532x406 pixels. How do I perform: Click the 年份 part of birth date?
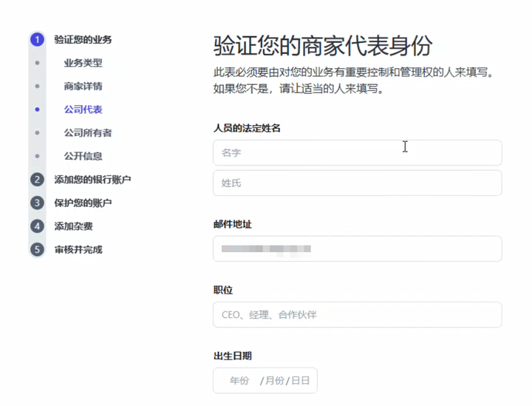(x=239, y=381)
